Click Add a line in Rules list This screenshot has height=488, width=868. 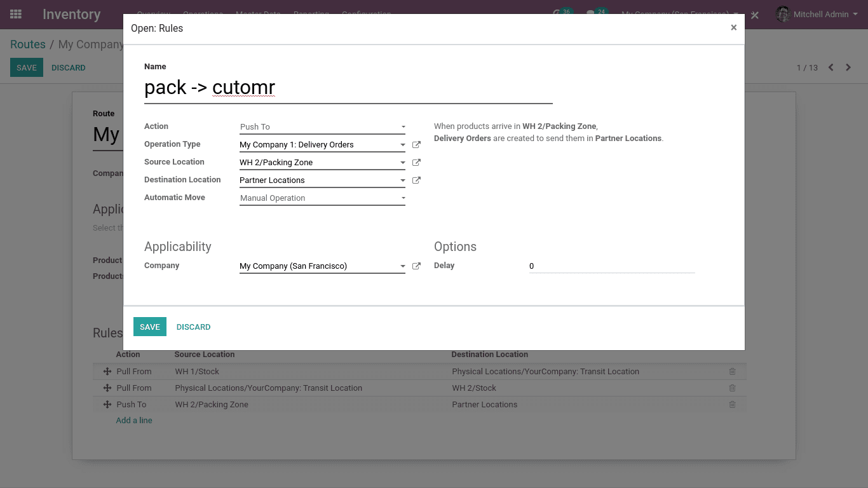134,421
